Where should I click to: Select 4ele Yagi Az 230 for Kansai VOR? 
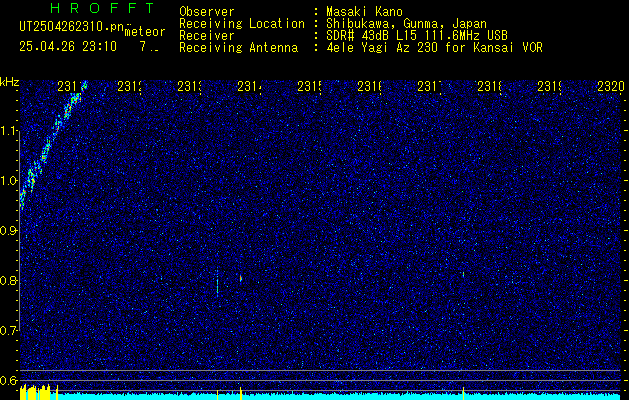434,48
